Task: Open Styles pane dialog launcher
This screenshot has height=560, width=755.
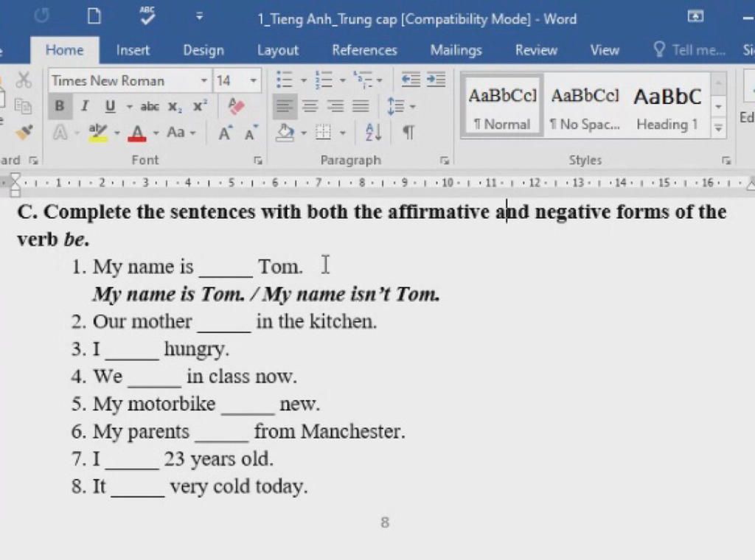Action: point(726,160)
